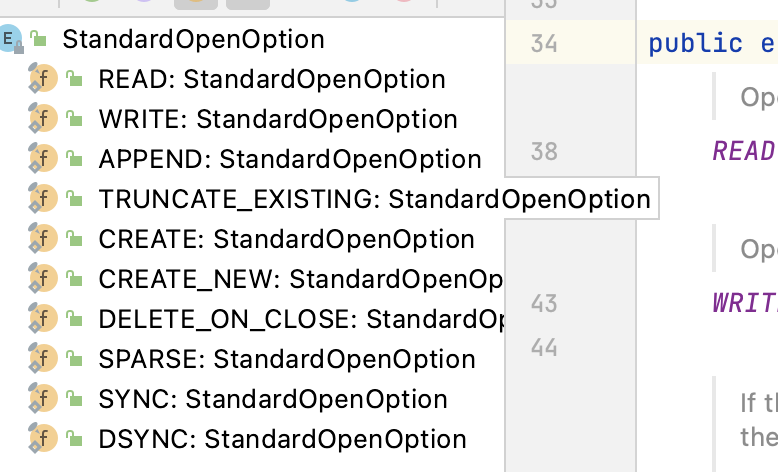The image size is (778, 472).
Task: Click the field icon next to DSYNC
Action: [x=43, y=439]
